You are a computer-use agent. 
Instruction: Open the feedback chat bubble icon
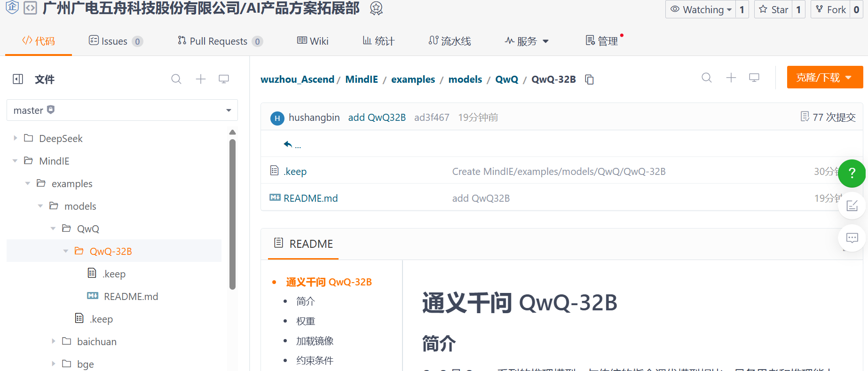click(x=852, y=238)
